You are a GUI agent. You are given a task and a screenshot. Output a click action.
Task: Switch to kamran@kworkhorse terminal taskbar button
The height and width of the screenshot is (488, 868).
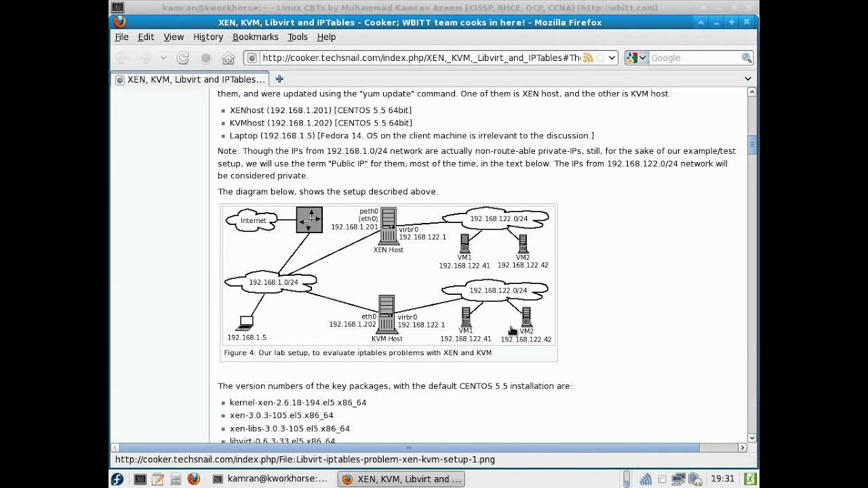272,479
